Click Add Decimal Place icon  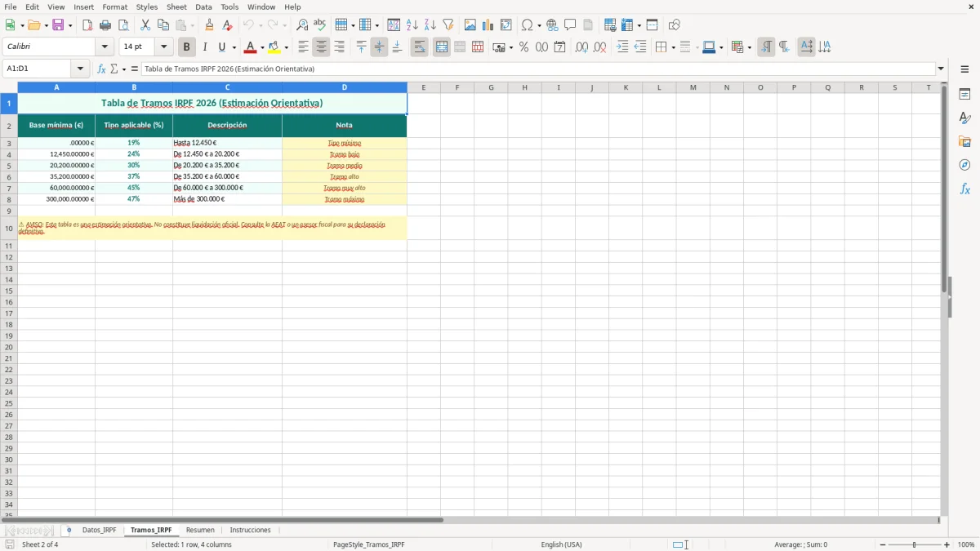click(x=581, y=47)
